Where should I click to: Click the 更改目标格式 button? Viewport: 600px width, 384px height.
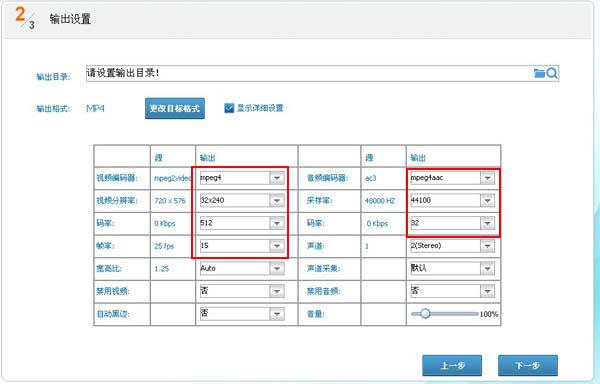click(175, 109)
